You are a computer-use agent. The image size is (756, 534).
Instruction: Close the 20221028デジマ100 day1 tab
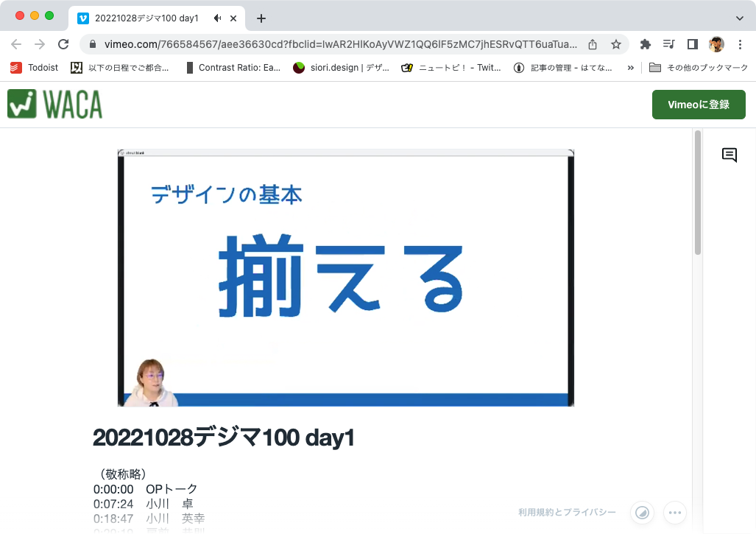click(x=233, y=18)
